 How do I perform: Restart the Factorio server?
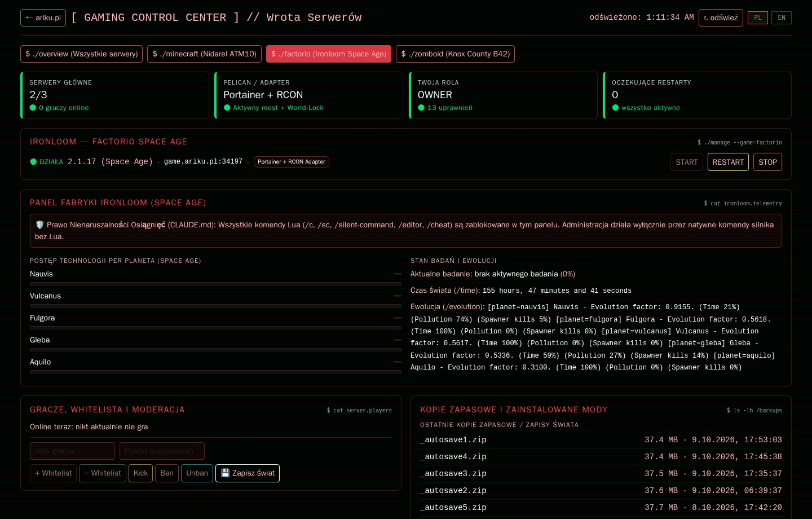tap(728, 162)
